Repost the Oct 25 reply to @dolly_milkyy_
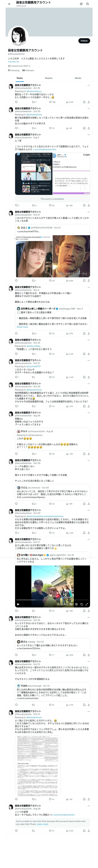The image size is (98, 868). coord(33,354)
